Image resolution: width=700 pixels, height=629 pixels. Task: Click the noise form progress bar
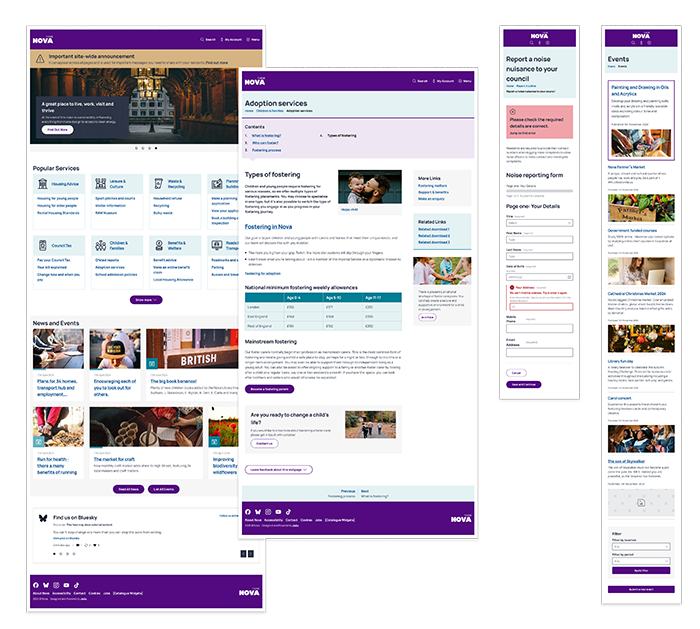[x=539, y=191]
